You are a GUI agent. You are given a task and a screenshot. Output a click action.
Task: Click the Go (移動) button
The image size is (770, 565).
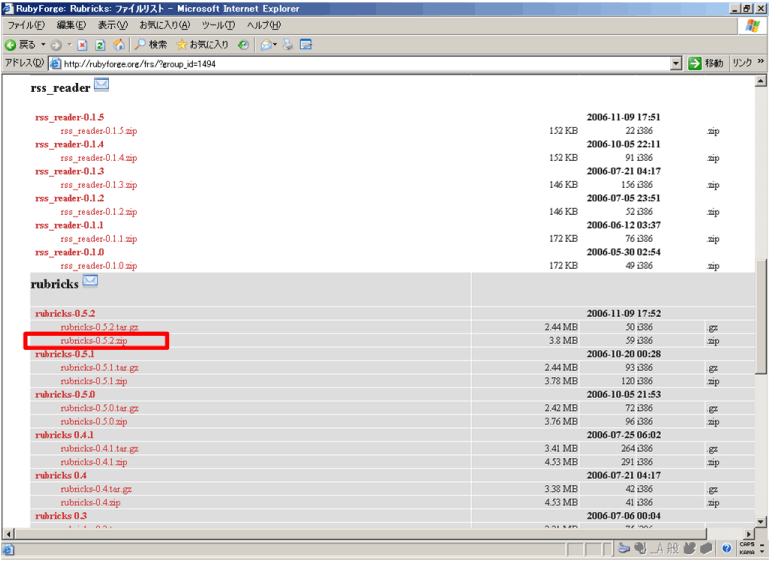(706, 63)
